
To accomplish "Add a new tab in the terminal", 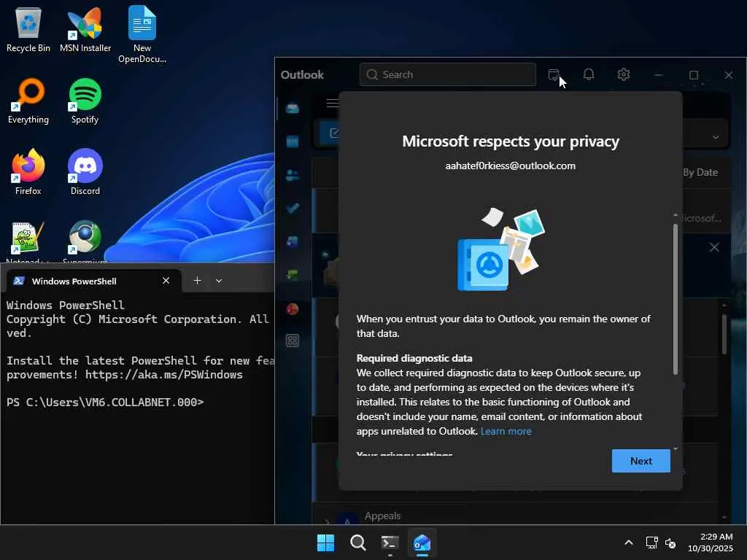I will [197, 281].
